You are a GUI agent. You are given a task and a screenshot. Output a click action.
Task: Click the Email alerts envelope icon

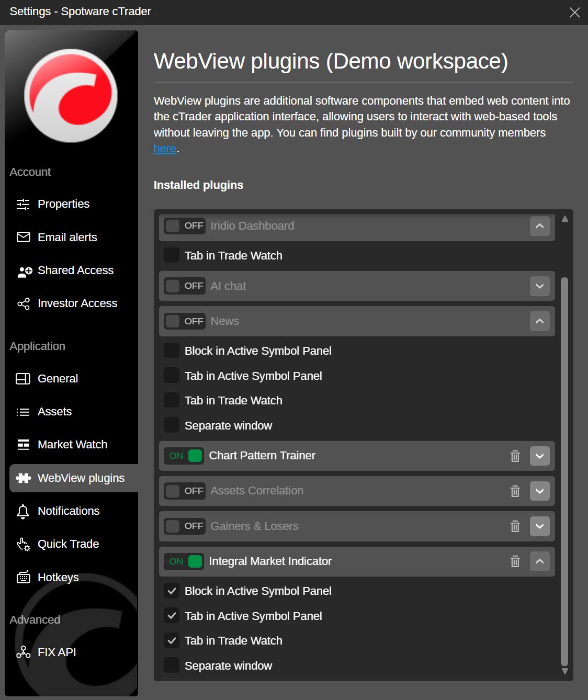click(24, 238)
